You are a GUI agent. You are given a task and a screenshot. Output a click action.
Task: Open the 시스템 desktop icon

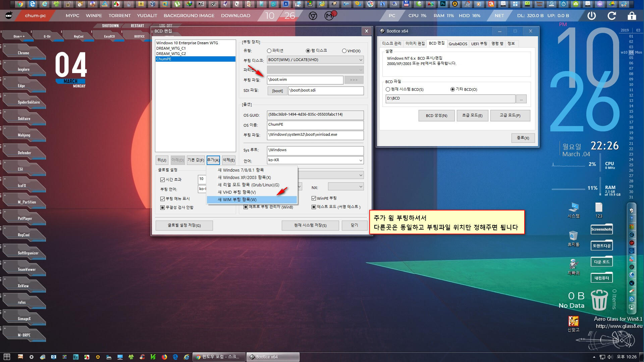coord(573,210)
